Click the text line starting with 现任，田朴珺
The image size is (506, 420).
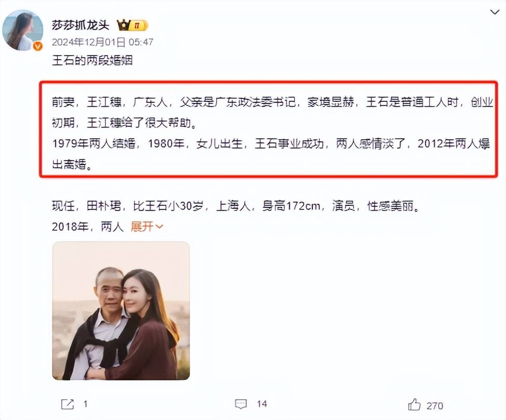236,206
